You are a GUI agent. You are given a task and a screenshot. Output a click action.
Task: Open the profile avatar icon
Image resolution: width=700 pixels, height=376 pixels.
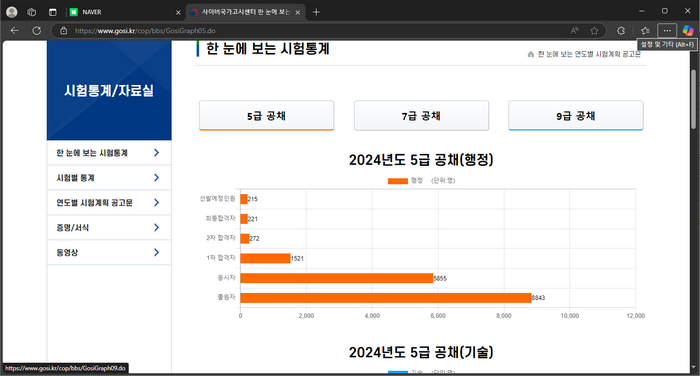coord(12,12)
